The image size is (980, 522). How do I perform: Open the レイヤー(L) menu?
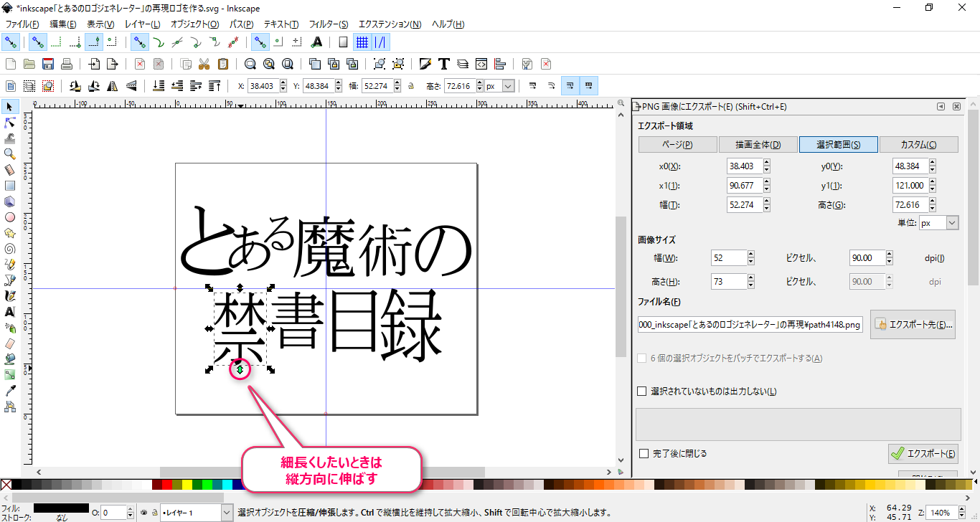[x=142, y=24]
